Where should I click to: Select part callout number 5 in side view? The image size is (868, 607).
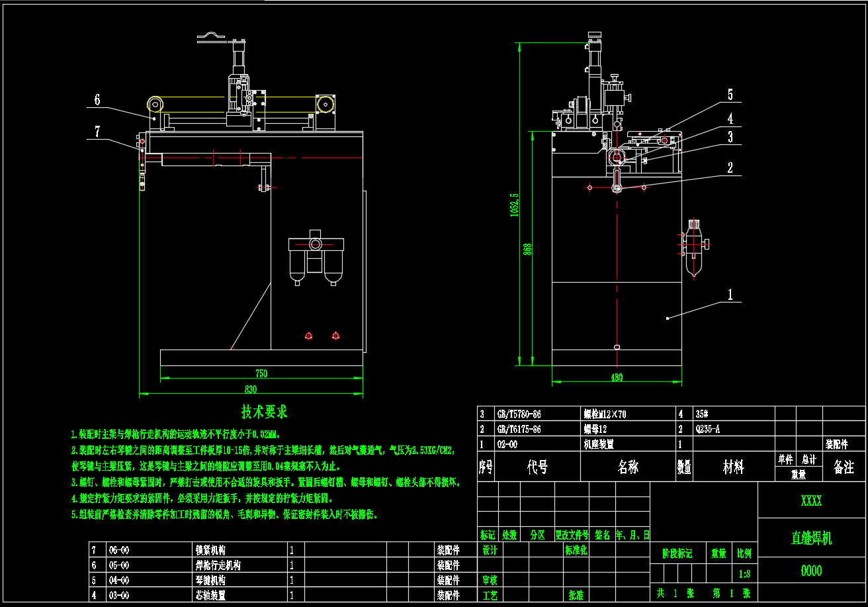730,95
